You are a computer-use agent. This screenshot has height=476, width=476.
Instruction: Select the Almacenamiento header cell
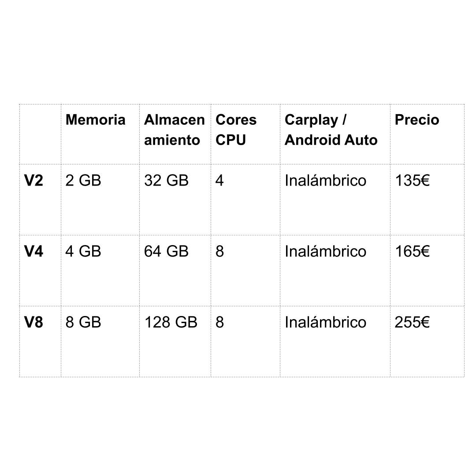175,130
